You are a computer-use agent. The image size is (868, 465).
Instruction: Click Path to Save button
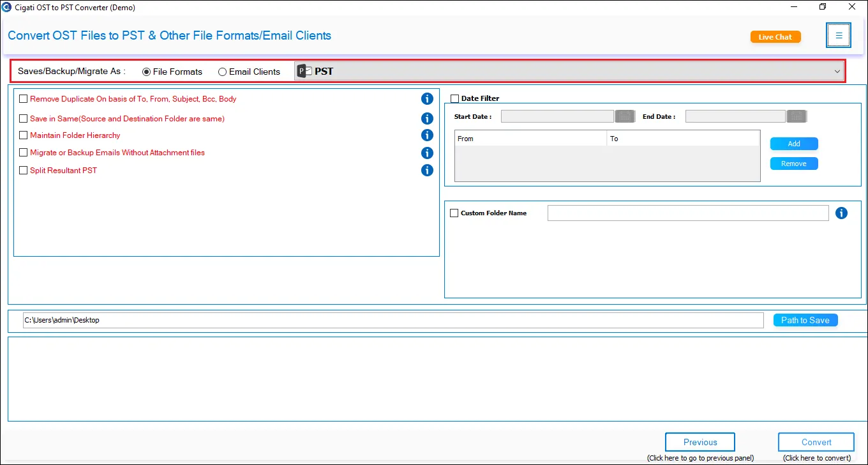805,320
